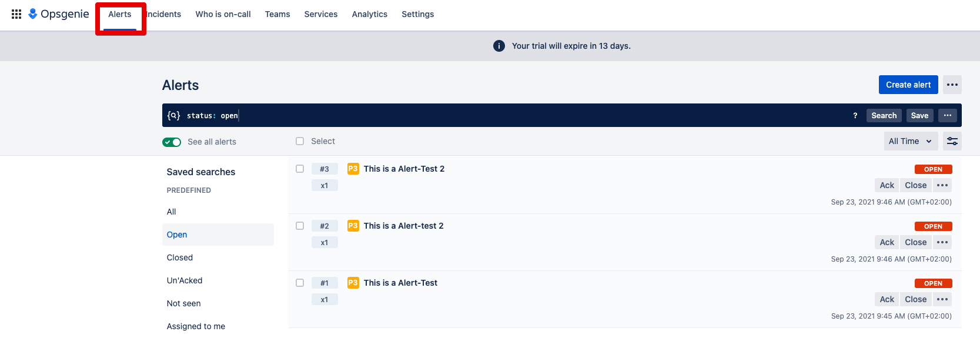980x358 pixels.
Task: Open more actions for alert #1
Action: pyautogui.click(x=942, y=299)
